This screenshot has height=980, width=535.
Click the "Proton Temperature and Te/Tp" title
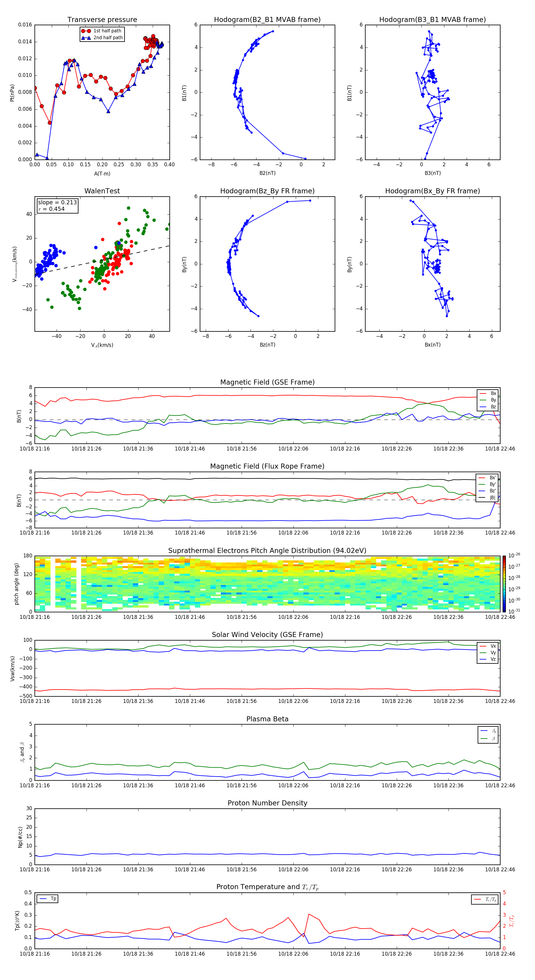coord(267,887)
